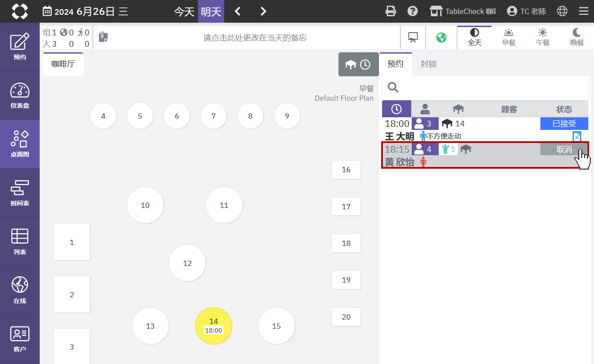The width and height of the screenshot is (594, 364).
Task: Toggle table and clock view button
Action: click(358, 64)
